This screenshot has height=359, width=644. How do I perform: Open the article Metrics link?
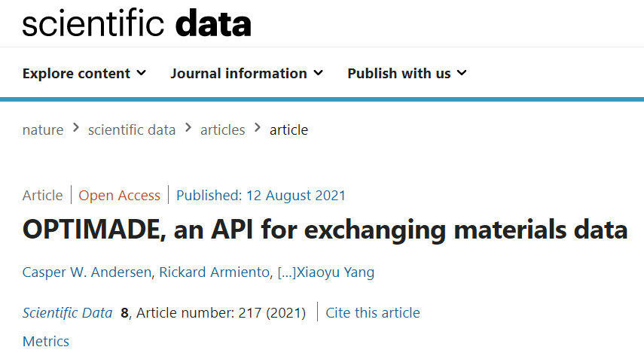click(46, 342)
